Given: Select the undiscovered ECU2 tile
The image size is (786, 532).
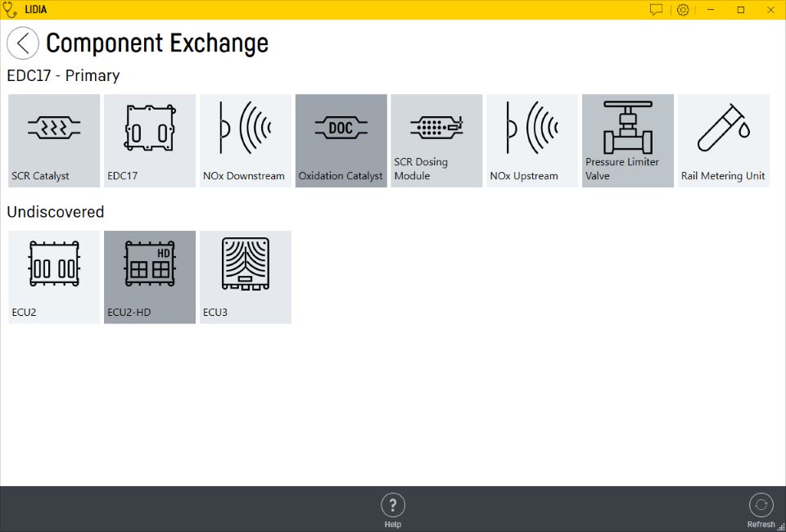Looking at the screenshot, I should pos(54,277).
